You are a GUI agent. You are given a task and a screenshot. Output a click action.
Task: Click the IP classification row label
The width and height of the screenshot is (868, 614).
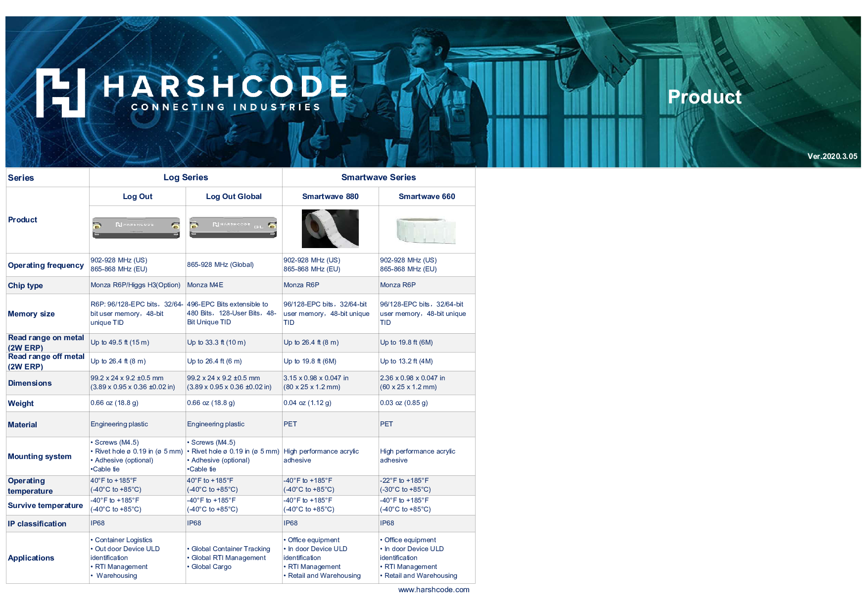click(37, 524)
